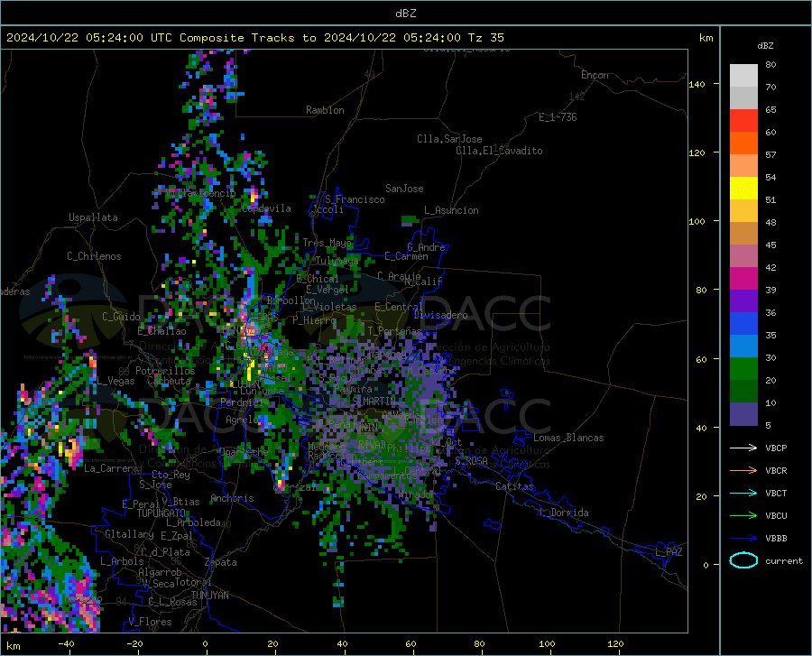Click the 'Composite Tracks' header text
The width and height of the screenshot is (812, 656).
(237, 38)
